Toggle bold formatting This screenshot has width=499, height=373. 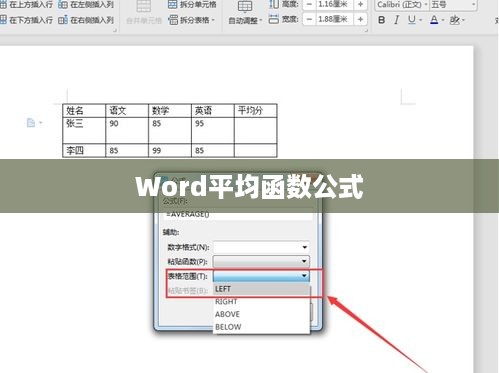pos(382,20)
